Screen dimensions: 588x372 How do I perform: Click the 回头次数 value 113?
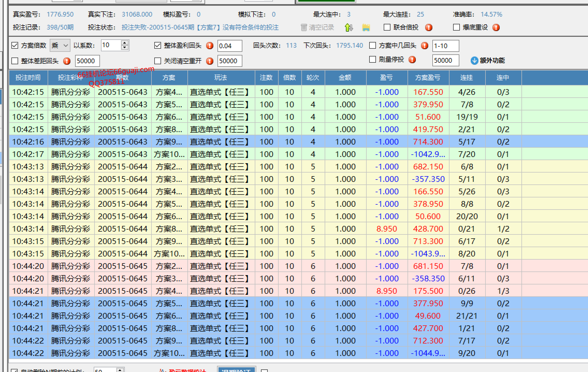point(291,46)
